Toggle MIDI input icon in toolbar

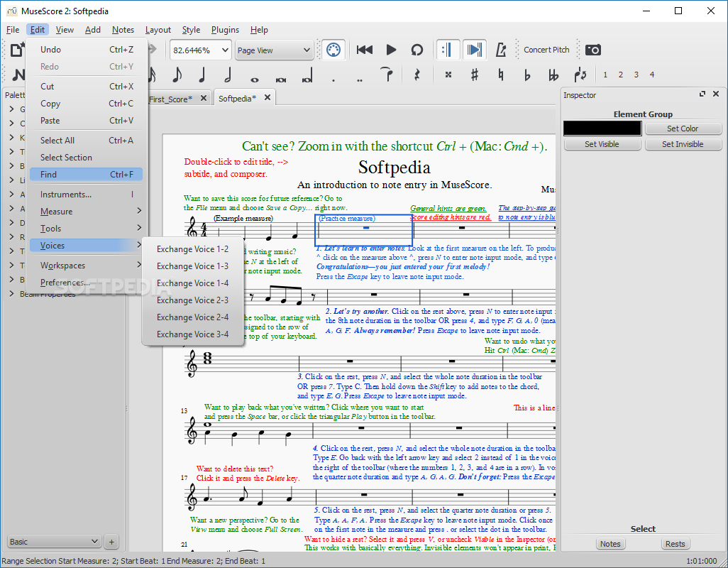click(333, 50)
